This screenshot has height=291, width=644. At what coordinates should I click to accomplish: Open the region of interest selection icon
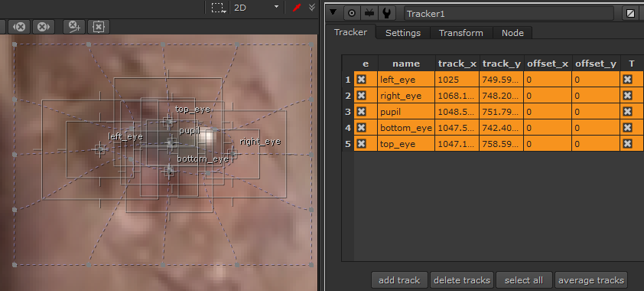click(x=218, y=8)
